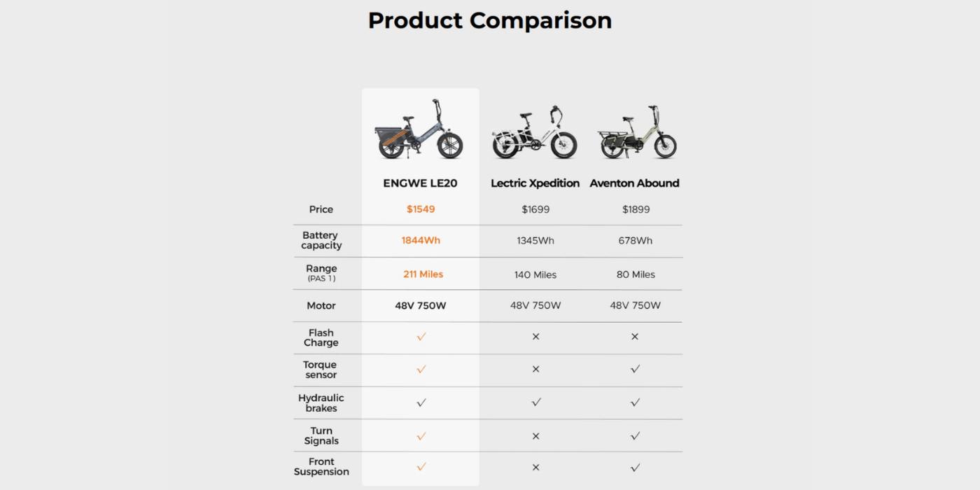Click ENGWE LE20 Front Suspension checkmark
Image resolution: width=980 pixels, height=490 pixels.
(421, 467)
